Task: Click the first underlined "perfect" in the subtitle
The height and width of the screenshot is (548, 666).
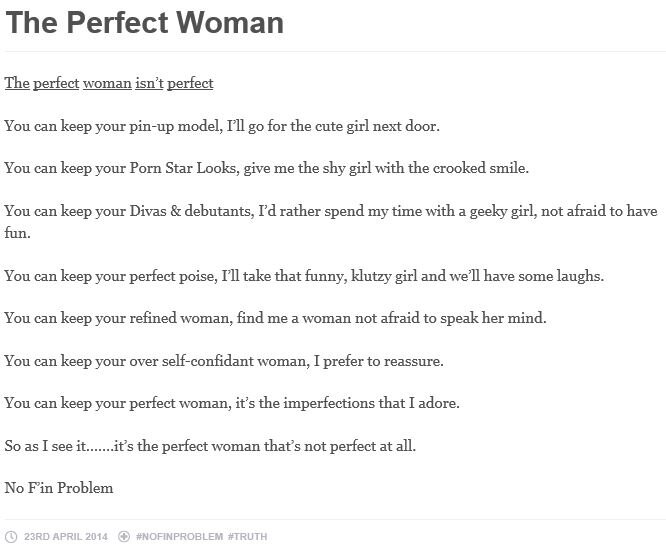Action: point(56,83)
